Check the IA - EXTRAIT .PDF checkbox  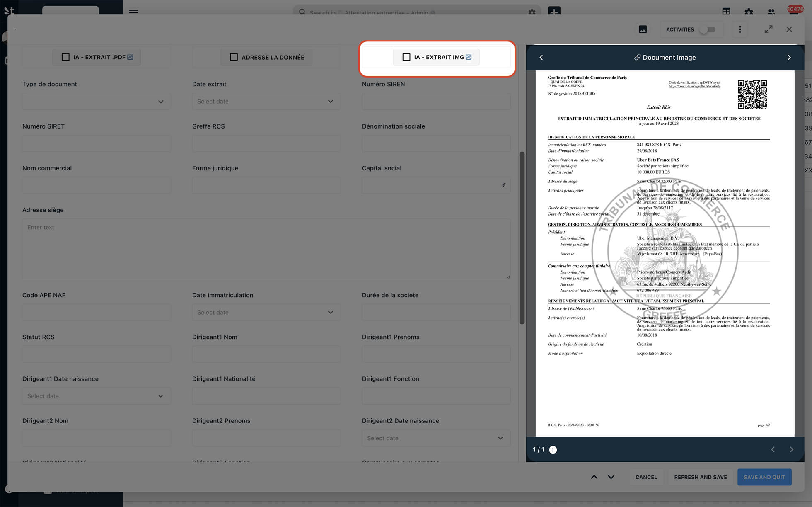[x=65, y=57]
